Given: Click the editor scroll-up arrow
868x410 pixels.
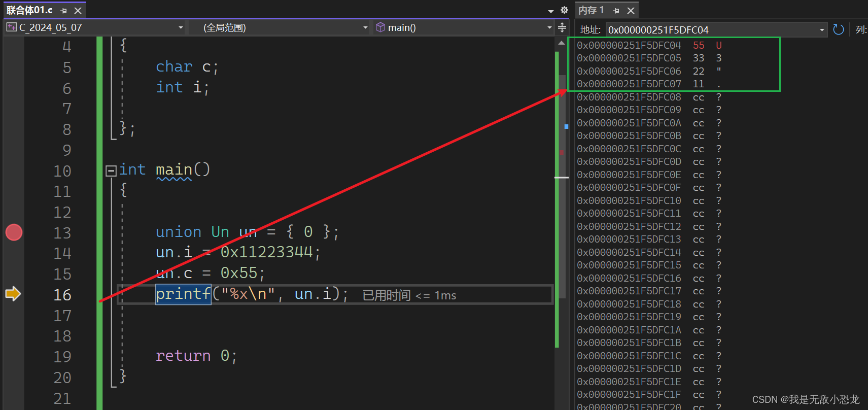Looking at the screenshot, I should 562,43.
